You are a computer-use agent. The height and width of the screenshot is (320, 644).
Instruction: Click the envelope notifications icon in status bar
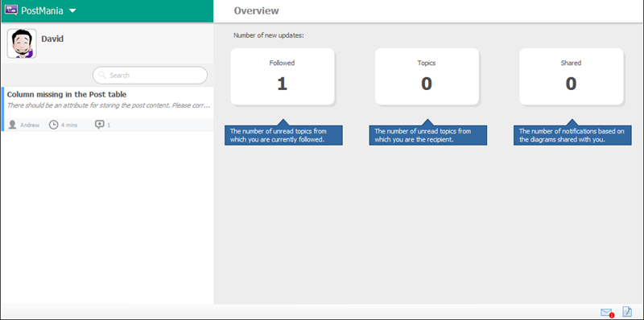(x=607, y=313)
